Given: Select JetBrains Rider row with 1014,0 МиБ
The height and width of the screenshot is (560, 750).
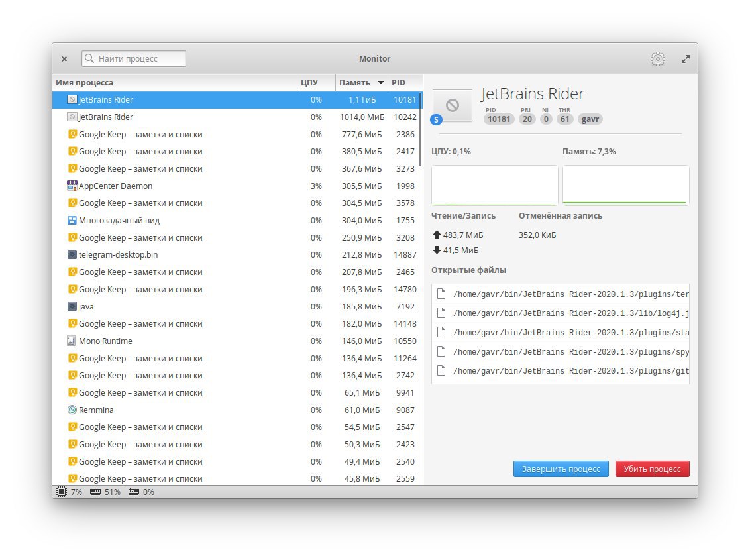Looking at the screenshot, I should point(236,117).
